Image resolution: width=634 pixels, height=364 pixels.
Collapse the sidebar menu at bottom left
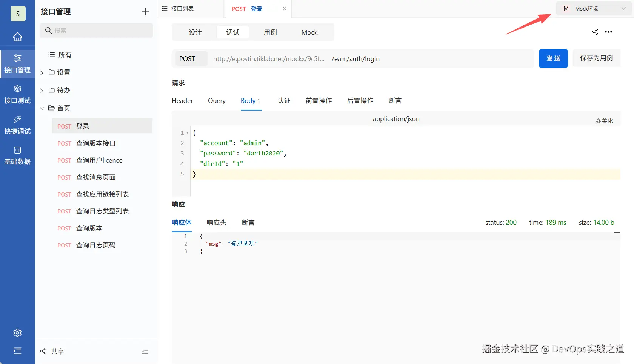(x=17, y=351)
